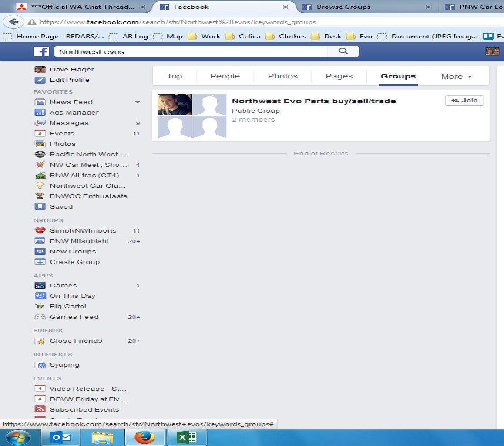504x446 pixels.
Task: Open Big Cartel app in sidebar
Action: point(68,307)
